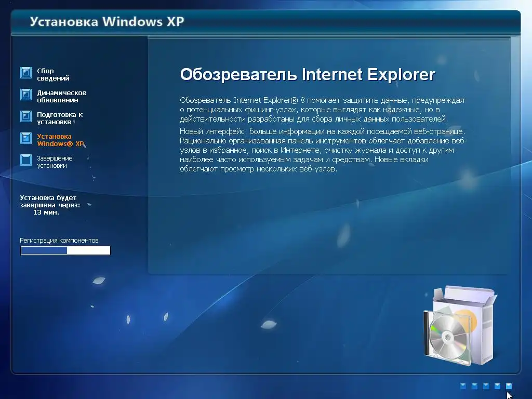
Task: Select the highlighted "Установка Windows® XP" step
Action: 60,140
